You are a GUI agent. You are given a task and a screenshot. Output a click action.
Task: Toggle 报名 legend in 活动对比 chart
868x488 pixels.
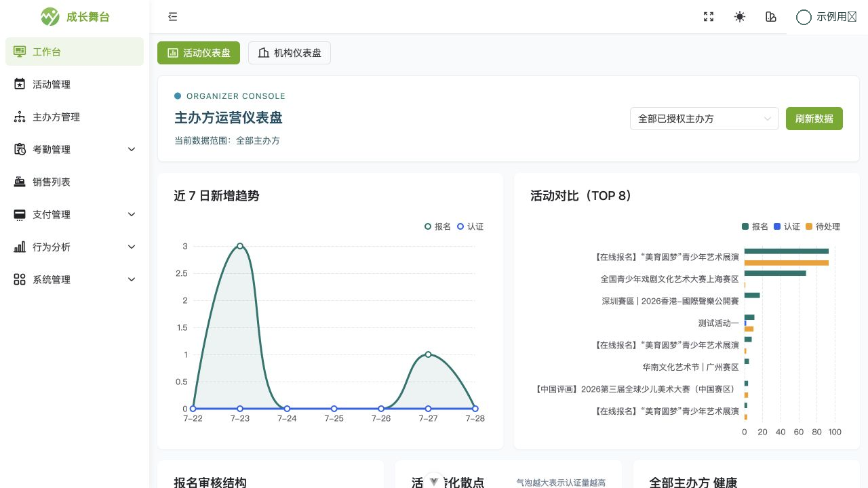(755, 226)
